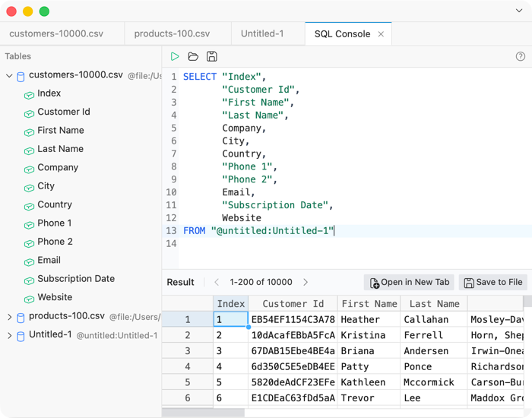532x418 pixels.
Task: Click the column icon next to Last Name
Action: coord(29,151)
